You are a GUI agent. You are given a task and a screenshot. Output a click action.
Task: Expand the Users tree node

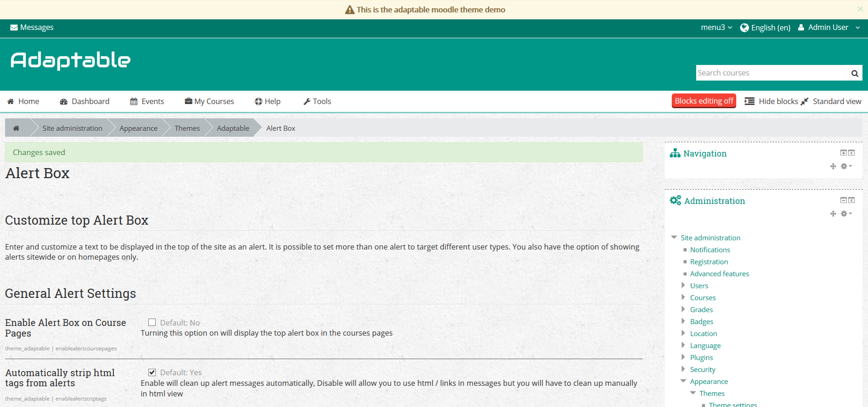683,285
